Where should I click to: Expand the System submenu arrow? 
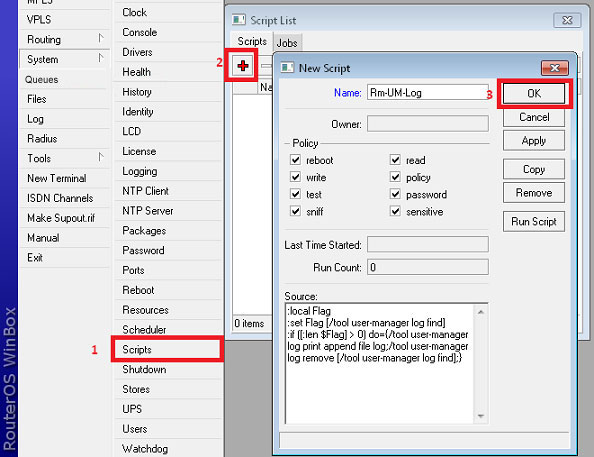pos(101,58)
